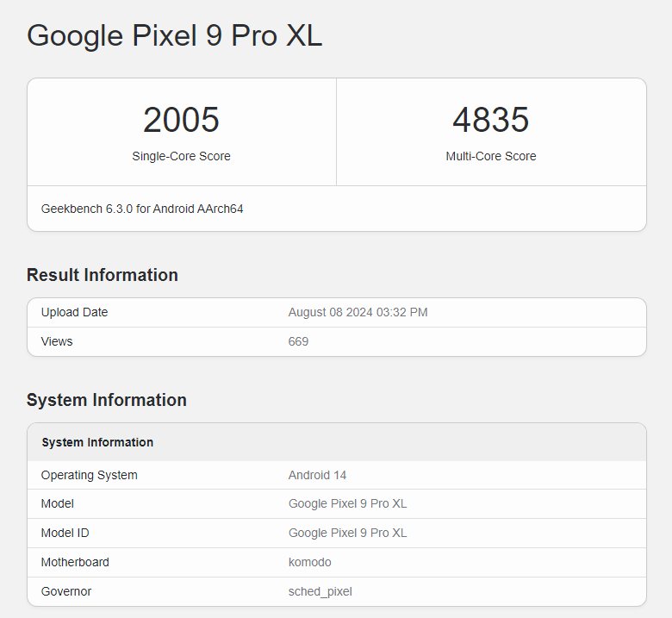Click the single-core score value 2005
672x618 pixels.
click(181, 120)
